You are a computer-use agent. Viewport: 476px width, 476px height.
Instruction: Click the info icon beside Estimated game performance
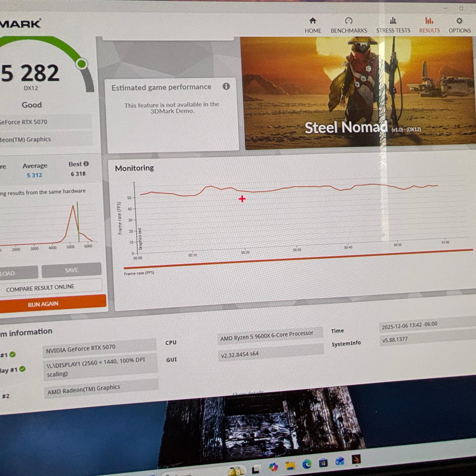[x=226, y=87]
